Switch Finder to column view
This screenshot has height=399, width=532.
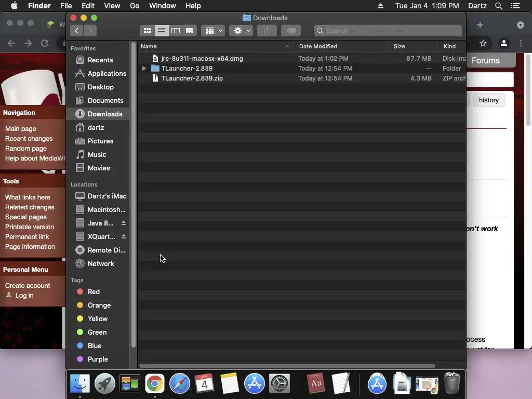point(176,31)
